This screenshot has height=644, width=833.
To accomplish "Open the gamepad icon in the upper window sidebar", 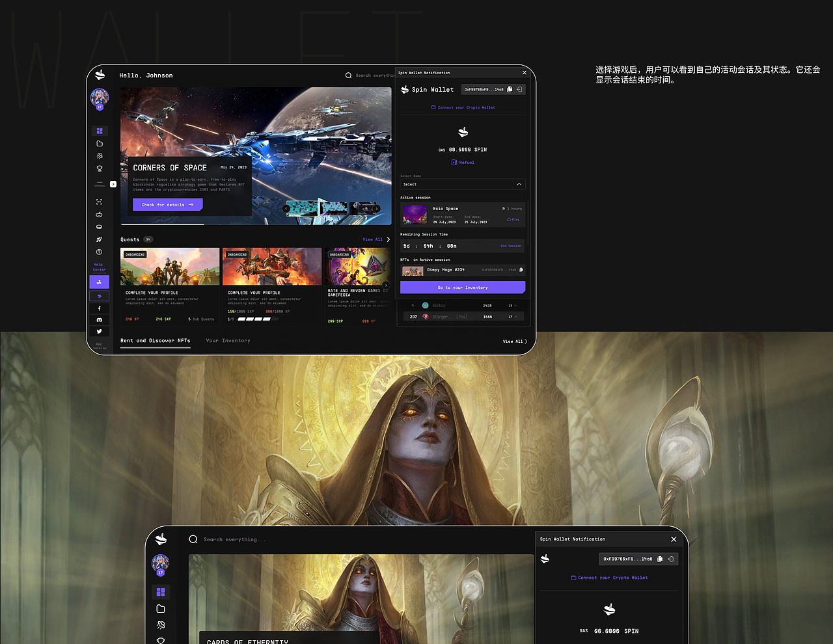I will pyautogui.click(x=99, y=214).
